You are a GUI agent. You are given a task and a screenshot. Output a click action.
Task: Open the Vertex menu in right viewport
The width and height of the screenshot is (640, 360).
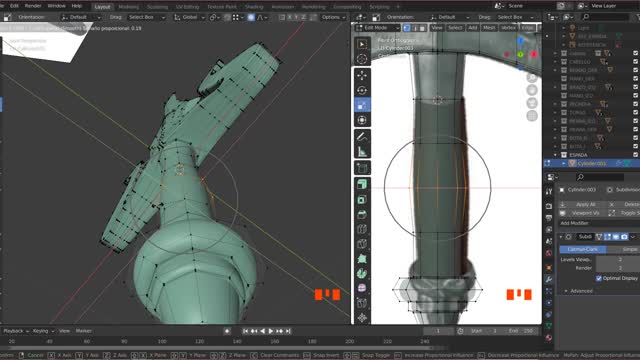pyautogui.click(x=508, y=28)
